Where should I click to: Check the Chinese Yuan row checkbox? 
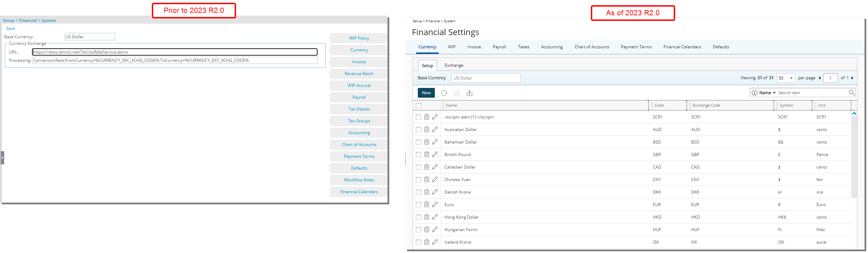point(419,180)
